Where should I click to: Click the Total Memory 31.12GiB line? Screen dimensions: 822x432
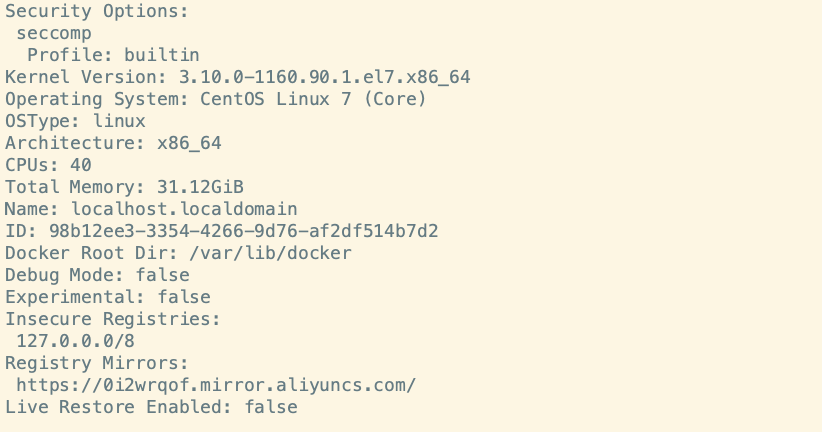tap(124, 187)
